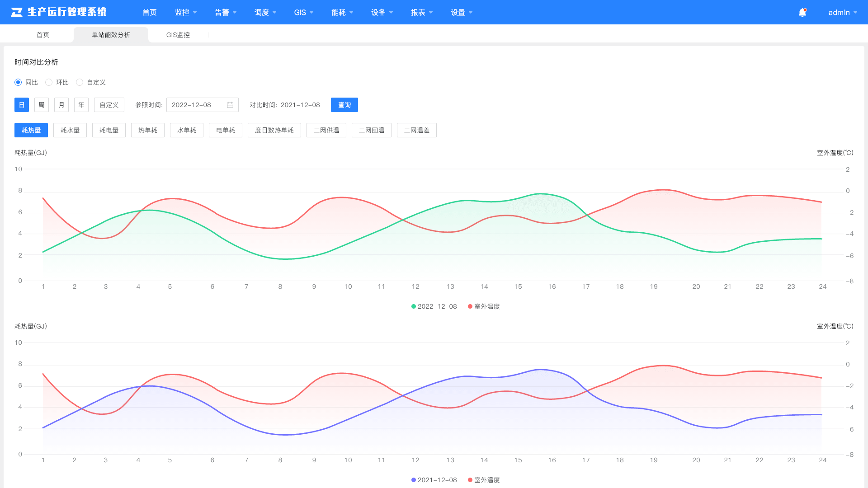868x488 pixels.
Task: Toggle the green 2022-12-08 legend dot
Action: 414,306
